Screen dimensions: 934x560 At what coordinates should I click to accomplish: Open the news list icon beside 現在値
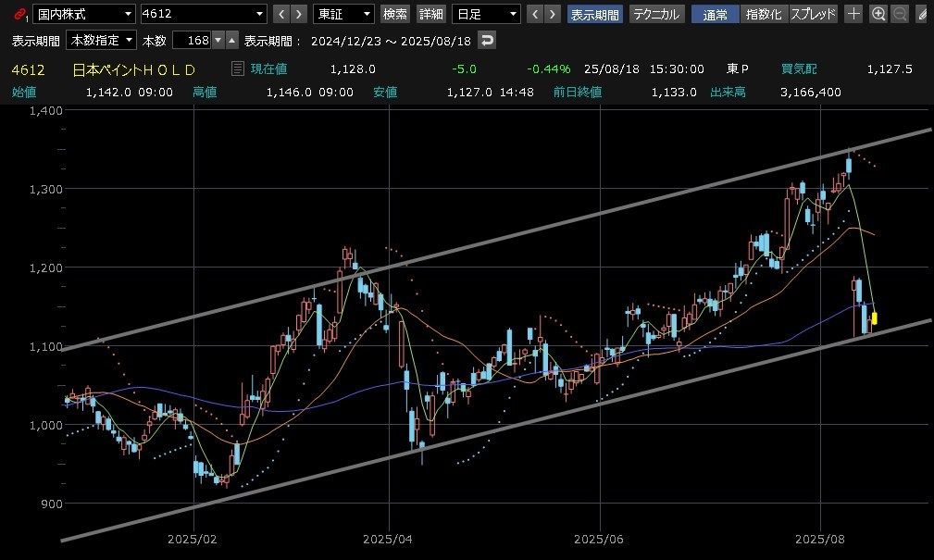[238, 68]
